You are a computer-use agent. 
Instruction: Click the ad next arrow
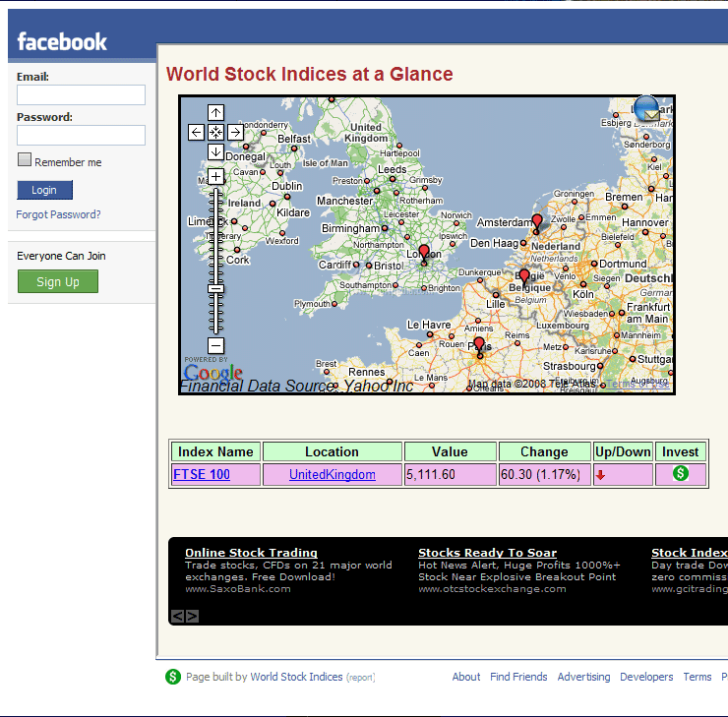[x=192, y=616]
